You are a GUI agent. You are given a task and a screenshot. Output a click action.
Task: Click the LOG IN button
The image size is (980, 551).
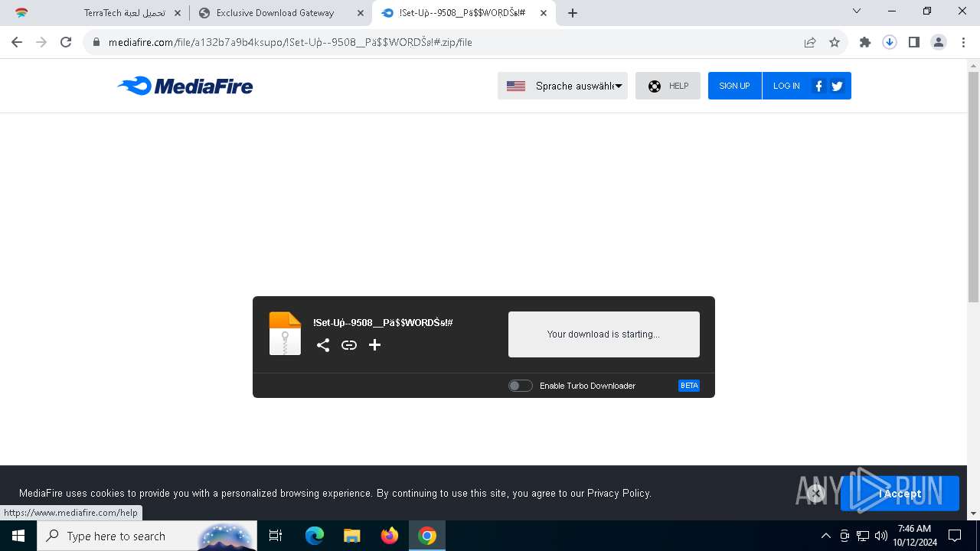[786, 86]
